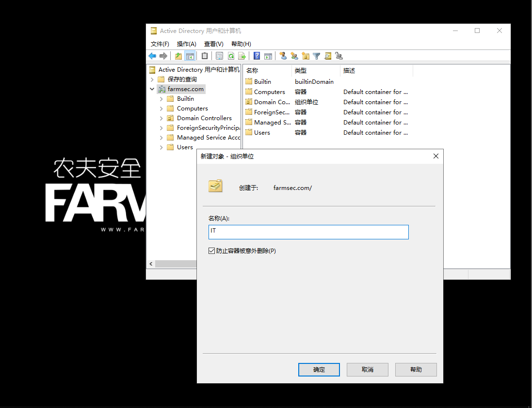Screen dimensions: 532x408
Task: Open Help via blue question mark icon
Action: click(257, 56)
